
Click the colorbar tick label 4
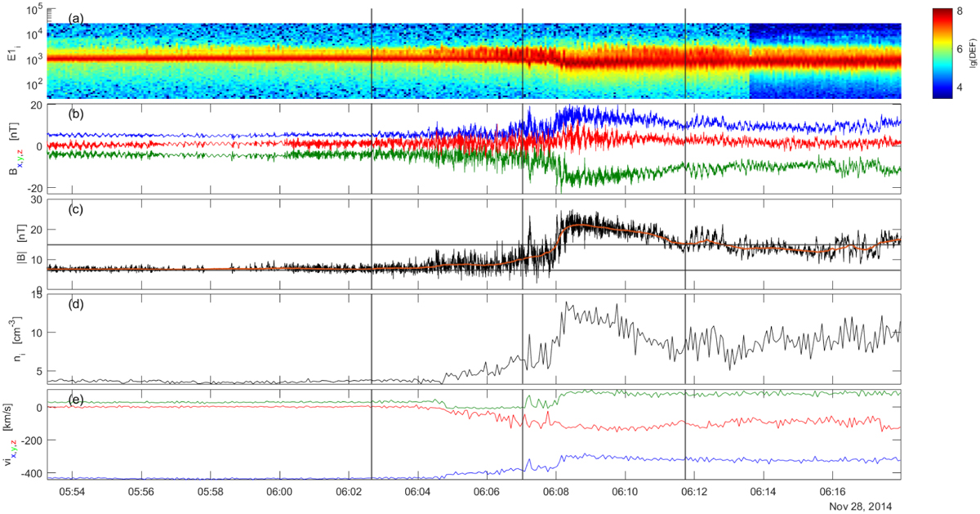click(x=961, y=87)
